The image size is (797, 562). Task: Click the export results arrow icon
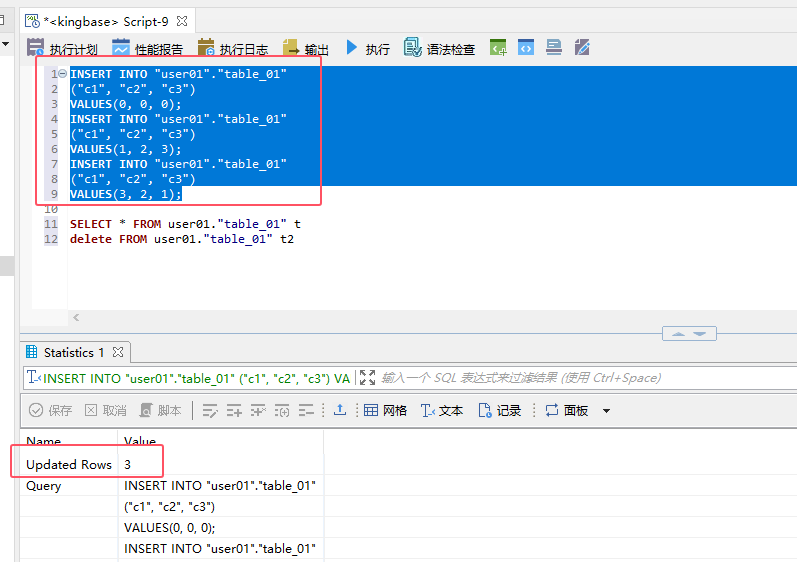pos(340,410)
